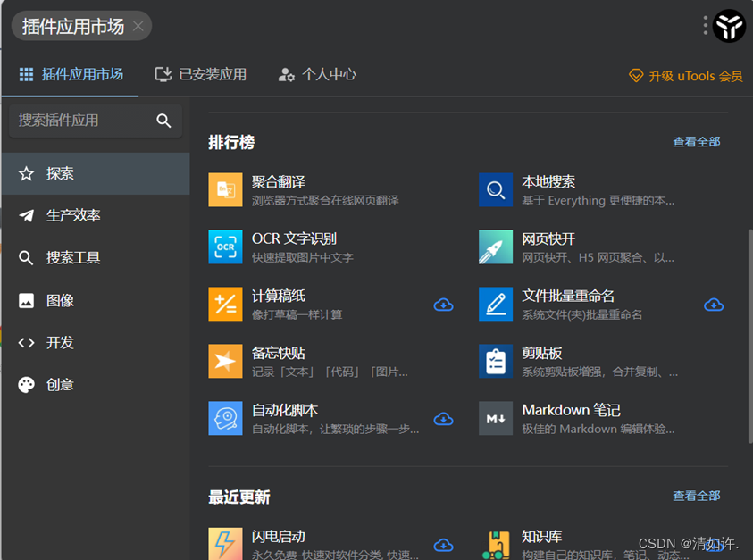Select the 开发 sidebar category

(96, 342)
